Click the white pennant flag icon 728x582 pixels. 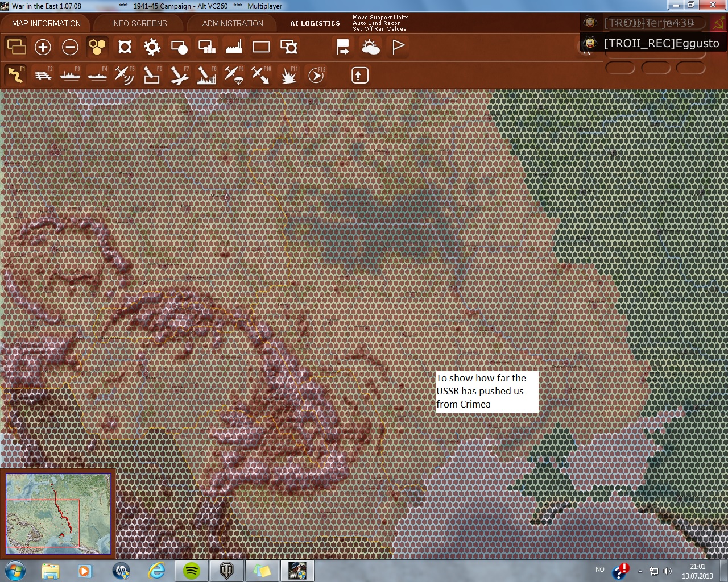398,47
